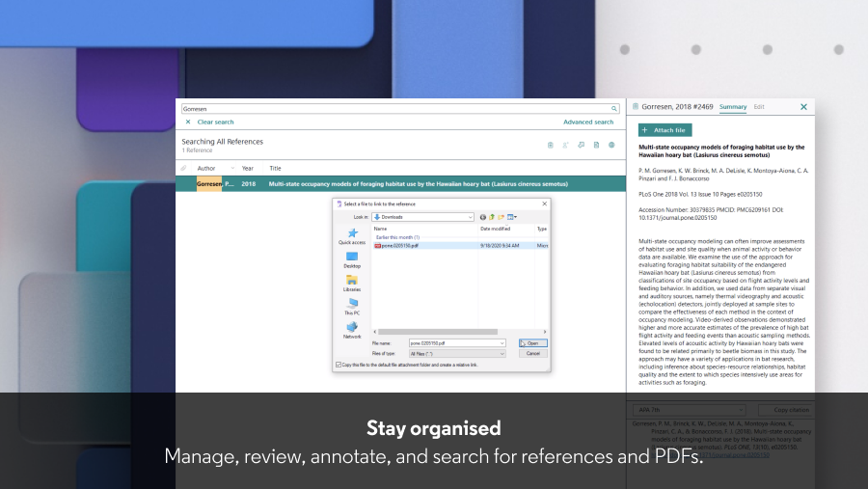Click the 1 Reference count text

pyautogui.click(x=197, y=150)
